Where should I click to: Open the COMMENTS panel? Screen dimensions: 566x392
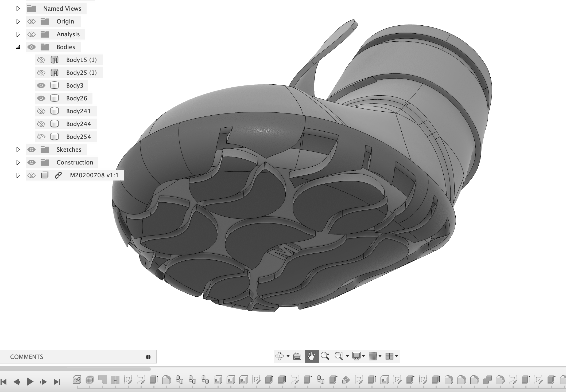(26, 356)
